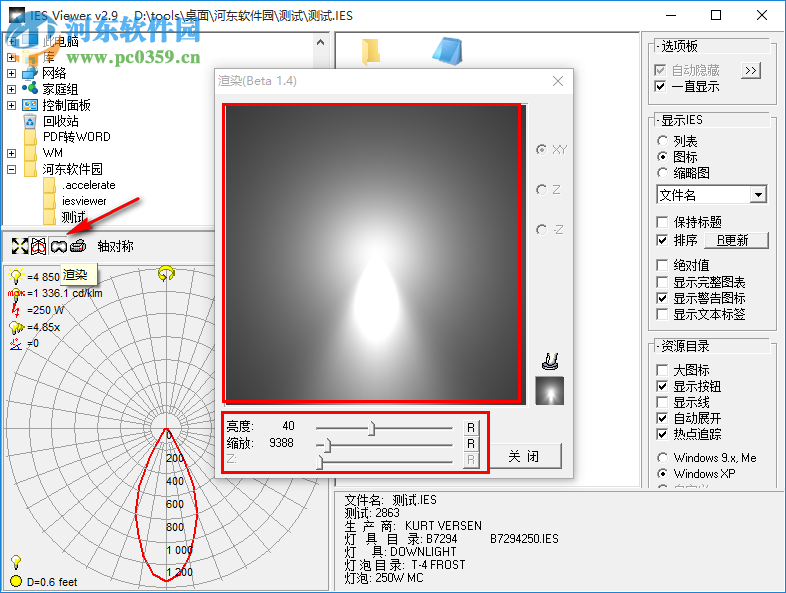This screenshot has width=786, height=593.
Task: Click the yellow circle icon beside D=0.6 feet
Action: click(16, 581)
